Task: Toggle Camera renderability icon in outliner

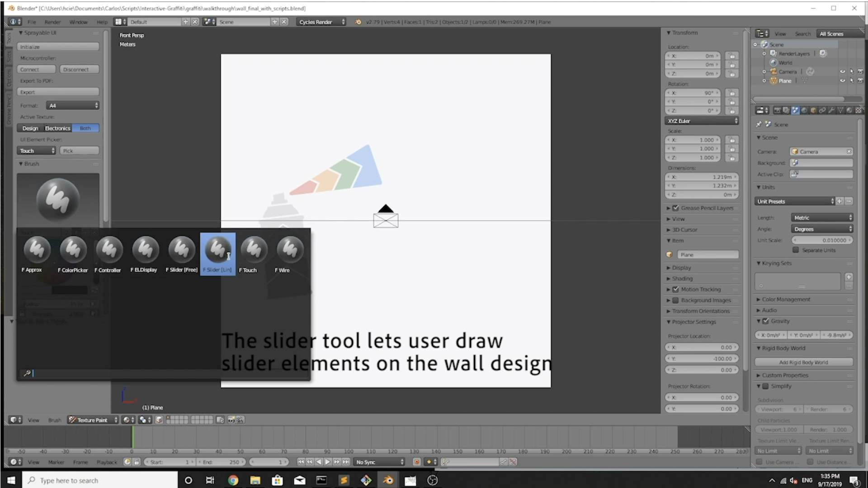Action: point(860,71)
